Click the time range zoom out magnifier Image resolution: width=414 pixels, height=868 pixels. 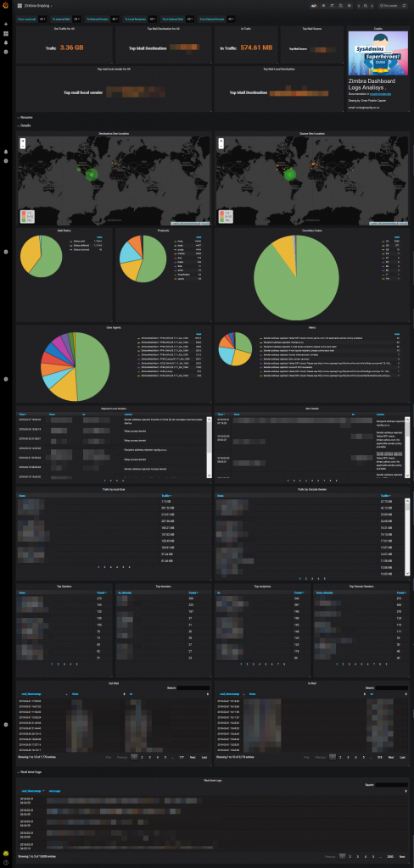pos(366,6)
